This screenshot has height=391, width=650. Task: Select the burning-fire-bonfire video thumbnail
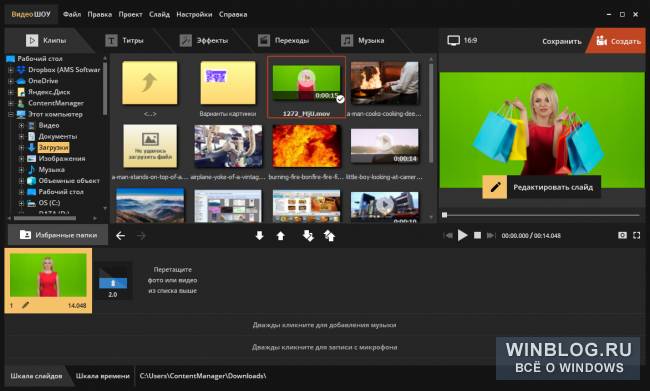click(x=306, y=146)
